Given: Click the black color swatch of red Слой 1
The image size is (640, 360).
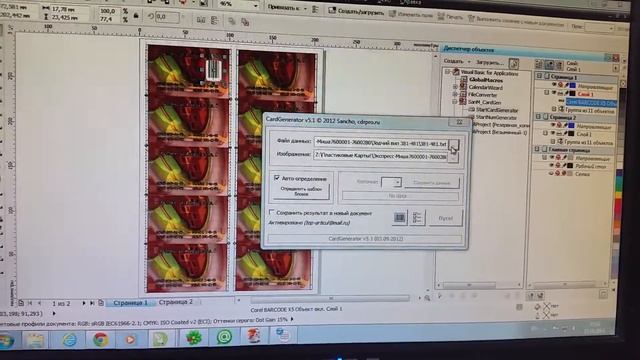Looking at the screenshot, I should [573, 94].
